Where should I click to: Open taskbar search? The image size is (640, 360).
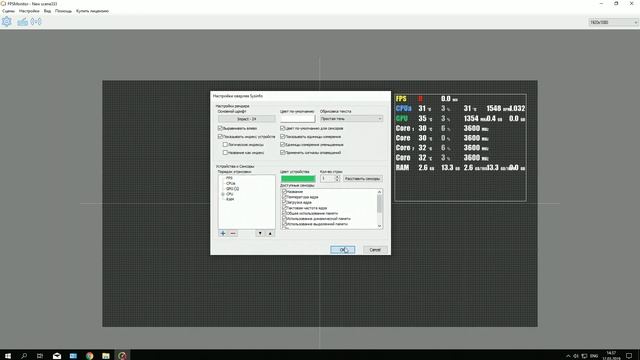(x=24, y=356)
